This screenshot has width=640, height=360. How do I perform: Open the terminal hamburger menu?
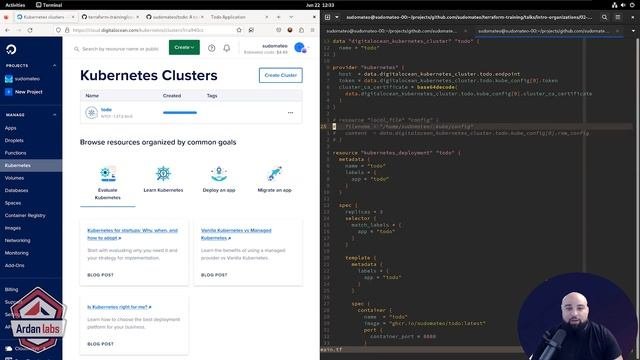click(618, 17)
